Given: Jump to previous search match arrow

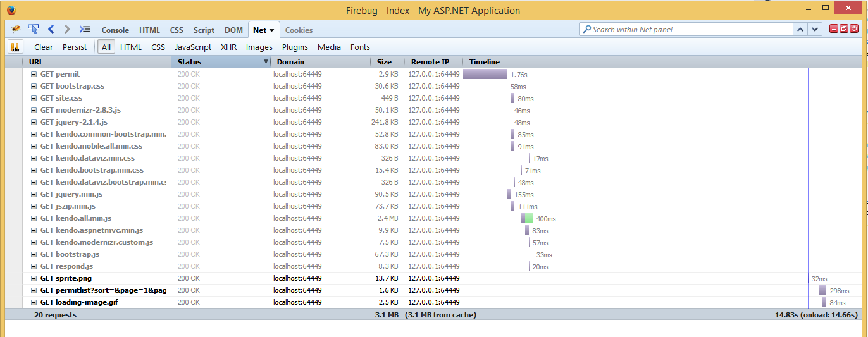Looking at the screenshot, I should [800, 29].
